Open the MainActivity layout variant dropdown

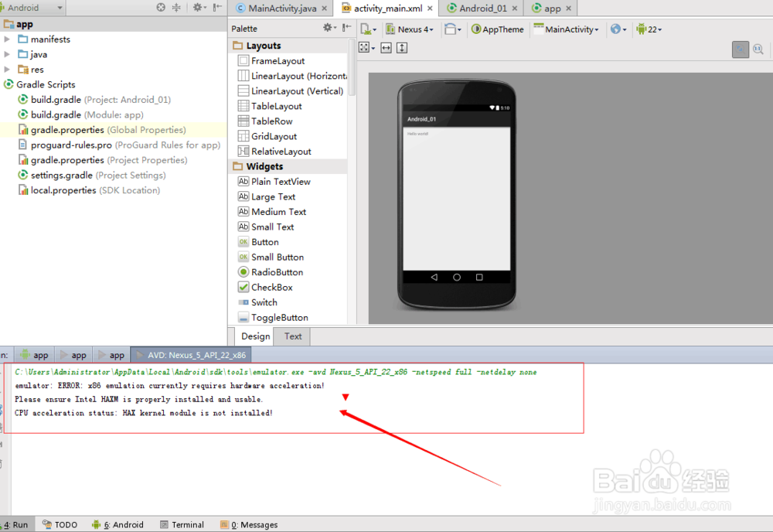click(567, 29)
